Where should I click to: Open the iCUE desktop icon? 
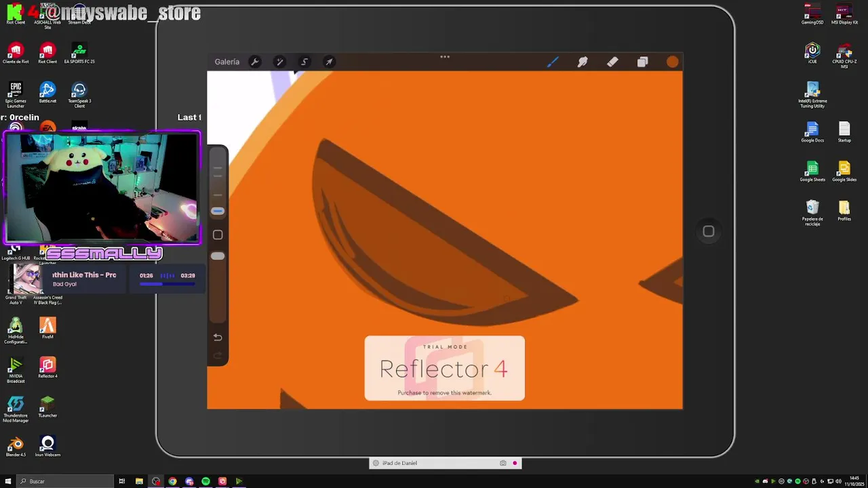pyautogui.click(x=812, y=54)
